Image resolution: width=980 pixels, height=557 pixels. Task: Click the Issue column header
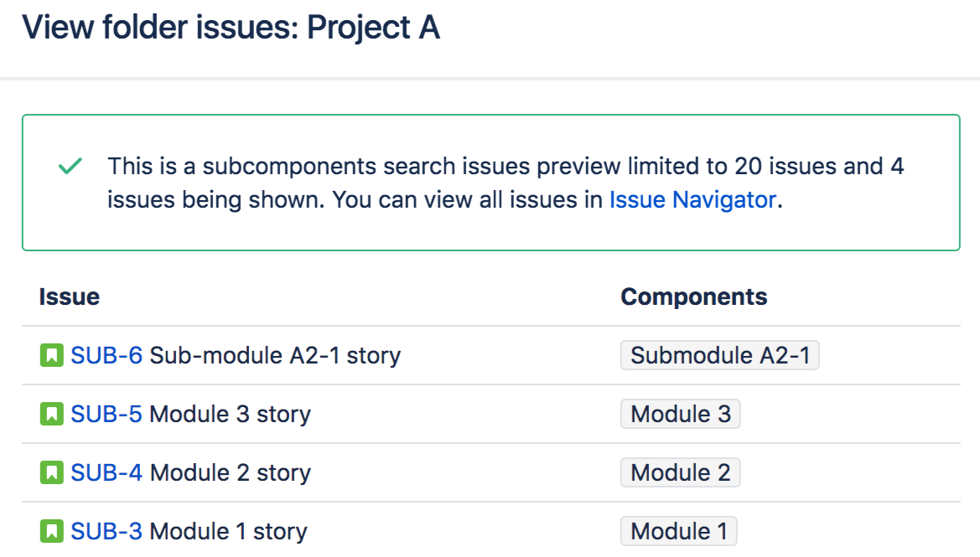pos(70,297)
